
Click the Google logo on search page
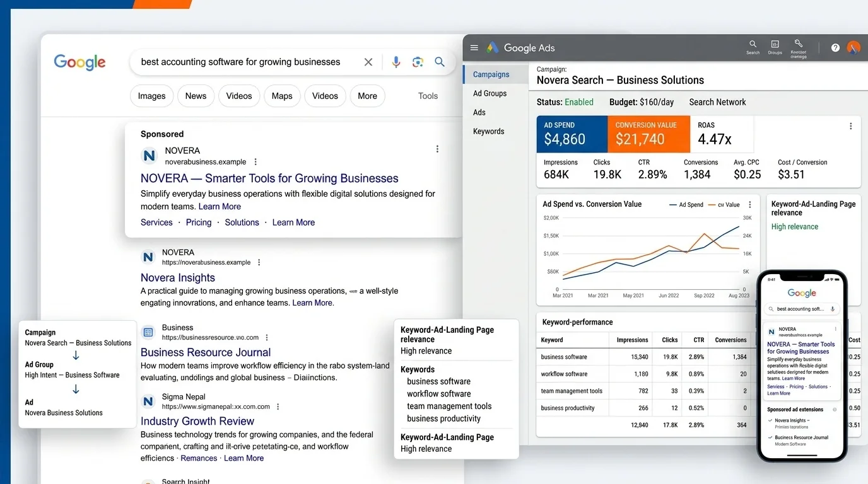point(79,62)
